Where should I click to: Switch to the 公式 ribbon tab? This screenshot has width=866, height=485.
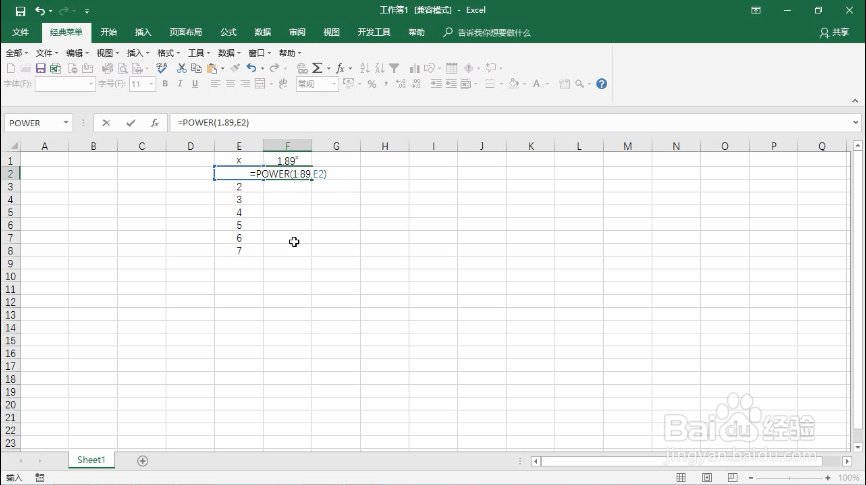pos(228,32)
